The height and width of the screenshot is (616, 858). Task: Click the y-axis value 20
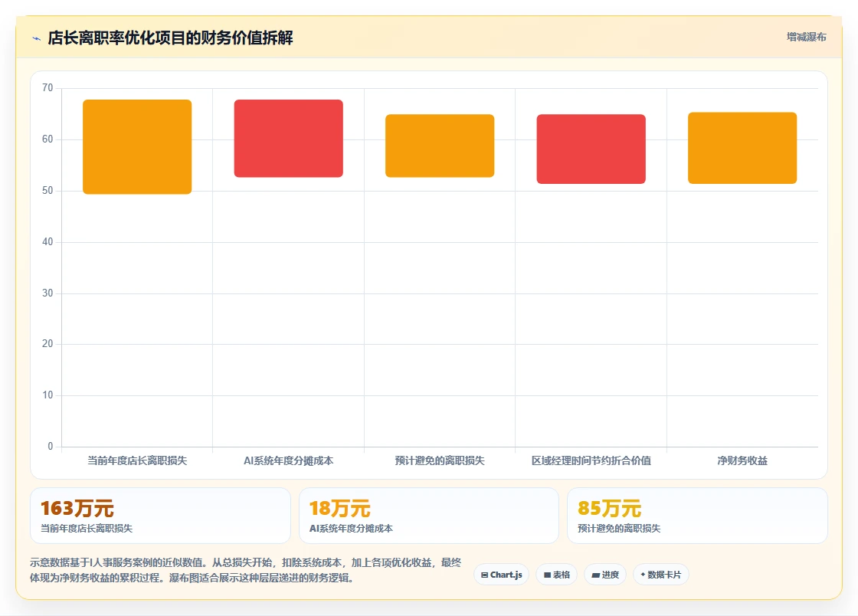pos(47,343)
